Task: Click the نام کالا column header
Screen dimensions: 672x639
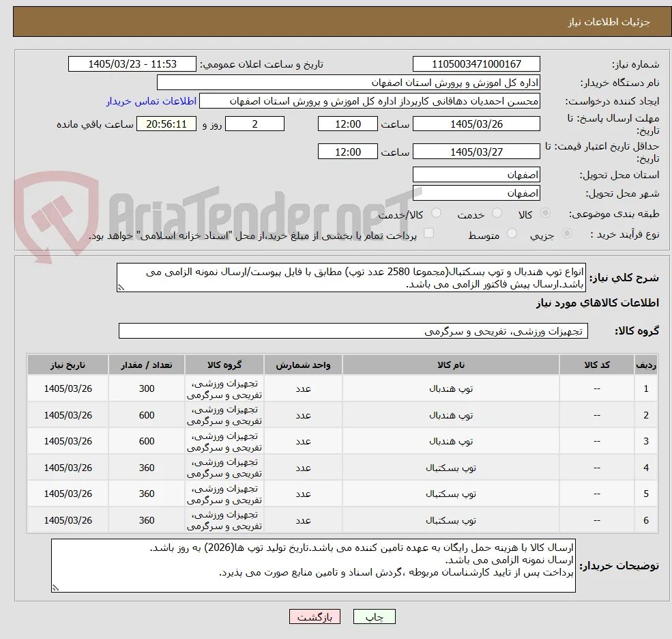Action: (451, 365)
